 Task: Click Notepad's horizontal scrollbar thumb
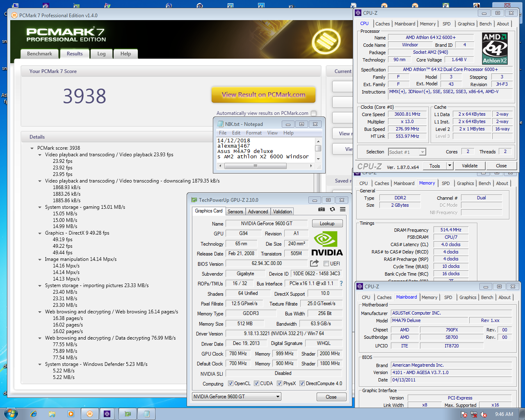[255, 166]
